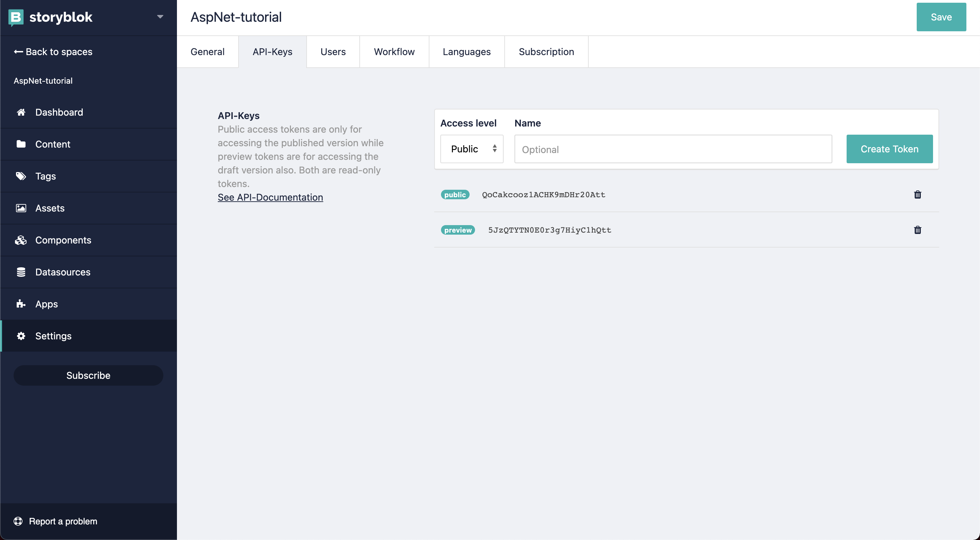Switch to the Languages tab
Viewport: 980px width, 540px height.
click(x=467, y=52)
